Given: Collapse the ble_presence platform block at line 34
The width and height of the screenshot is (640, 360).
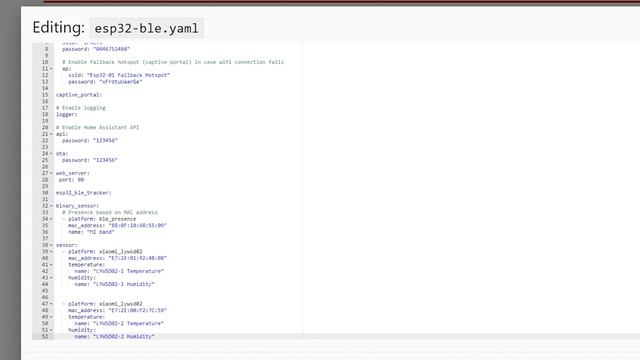Looking at the screenshot, I should coord(51,219).
